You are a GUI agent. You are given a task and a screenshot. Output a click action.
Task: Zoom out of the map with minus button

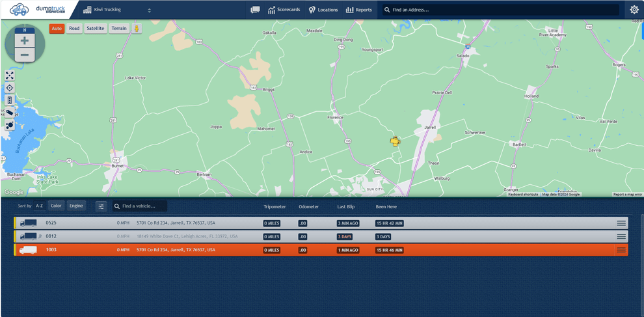coord(25,55)
